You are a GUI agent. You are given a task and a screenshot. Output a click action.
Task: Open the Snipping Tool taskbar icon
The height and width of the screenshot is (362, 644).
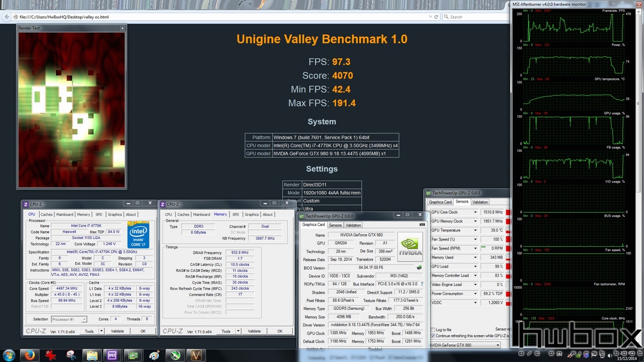[71, 355]
